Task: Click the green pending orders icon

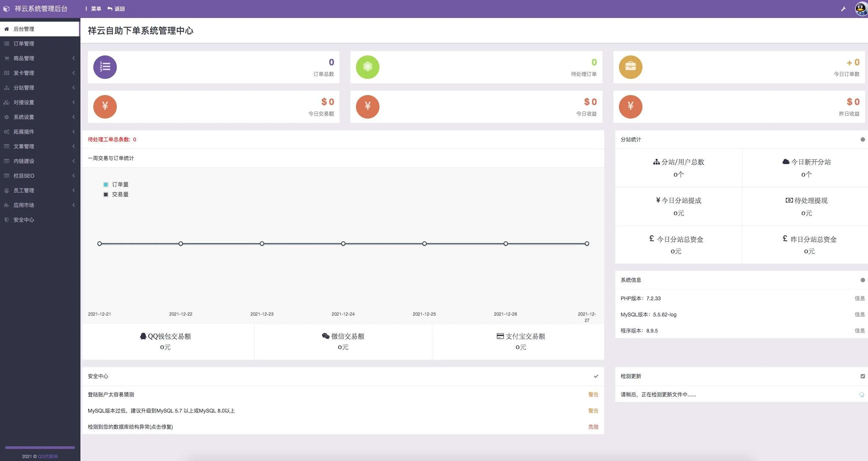Action: (x=368, y=67)
